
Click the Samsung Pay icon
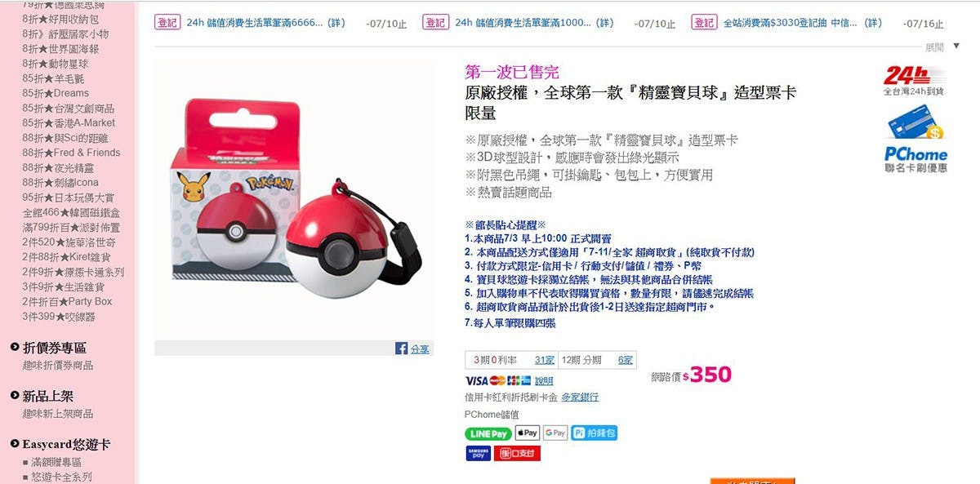coord(478,453)
